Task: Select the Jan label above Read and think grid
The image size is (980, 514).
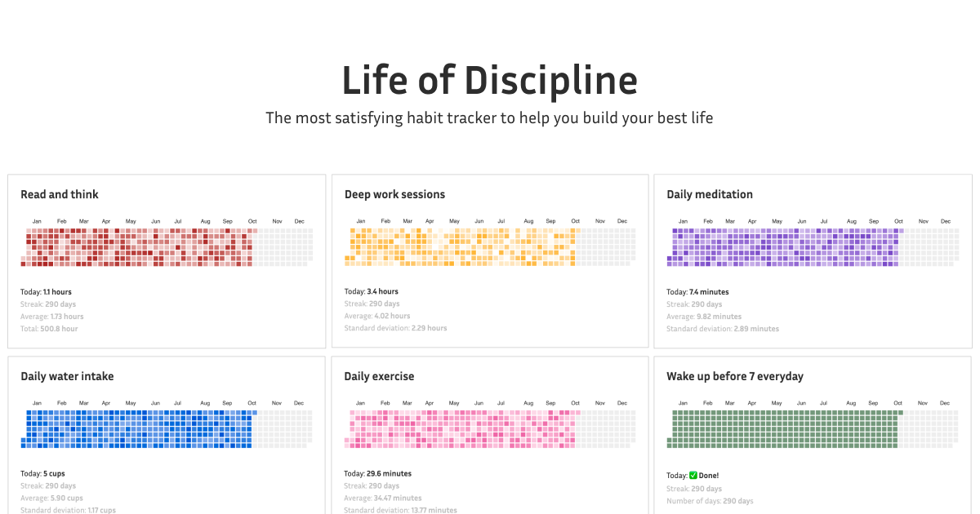Action: pos(37,220)
